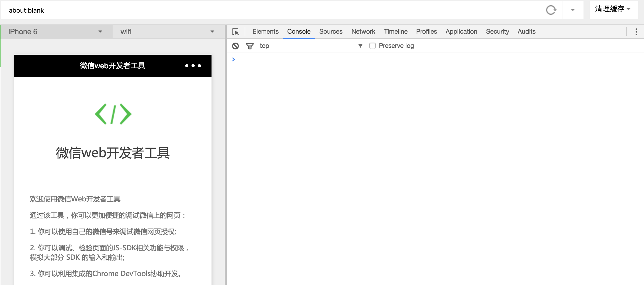The height and width of the screenshot is (285, 644).
Task: Open the DevTools three-dot menu
Action: click(x=636, y=32)
